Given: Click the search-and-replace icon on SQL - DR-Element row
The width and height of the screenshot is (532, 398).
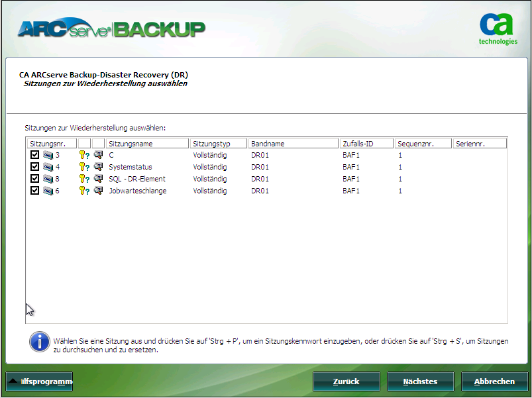Looking at the screenshot, I should 98,179.
